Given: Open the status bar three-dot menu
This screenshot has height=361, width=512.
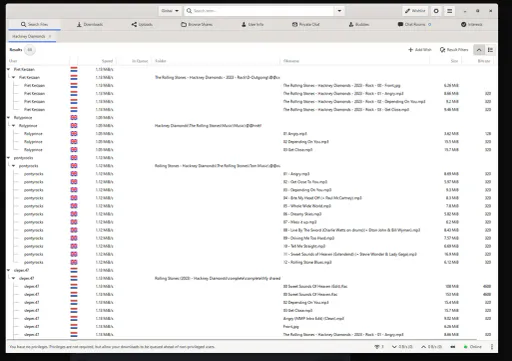Looking at the screenshot, I should (x=492, y=347).
